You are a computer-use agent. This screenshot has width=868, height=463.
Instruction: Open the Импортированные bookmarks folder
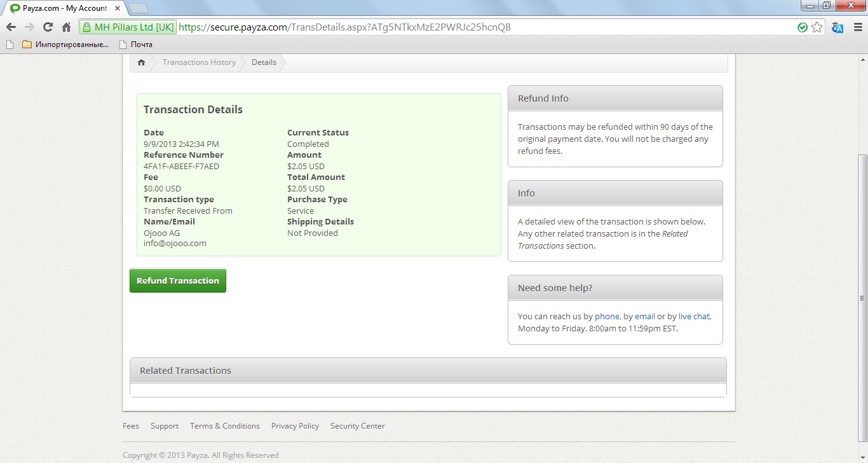[65, 45]
